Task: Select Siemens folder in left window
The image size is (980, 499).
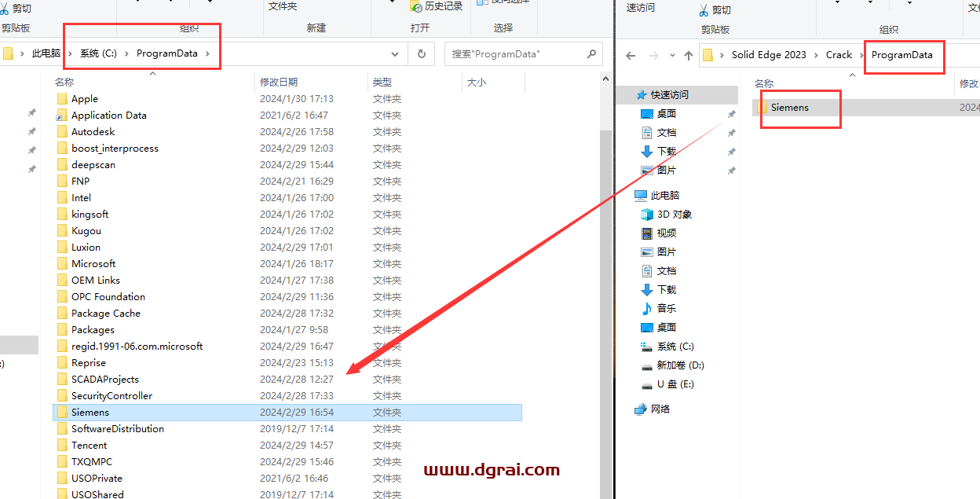Action: (287, 413)
